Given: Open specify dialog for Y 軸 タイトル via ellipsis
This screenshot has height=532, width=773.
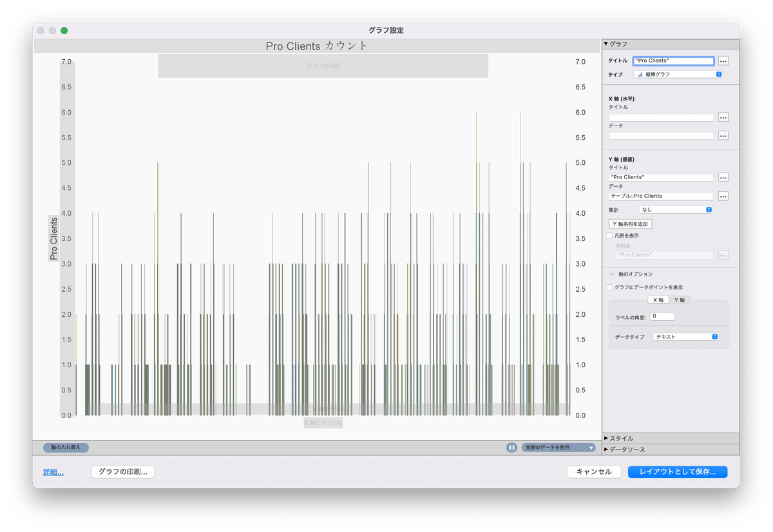Looking at the screenshot, I should (723, 177).
